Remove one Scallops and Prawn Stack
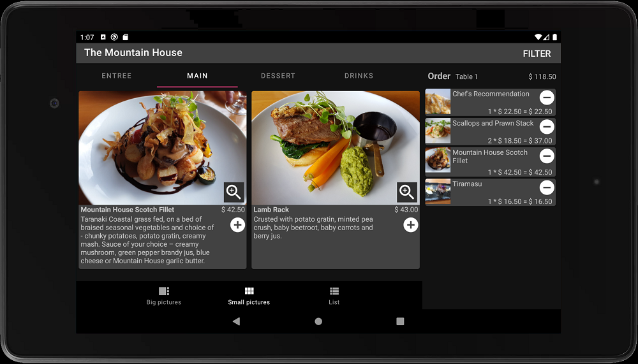 click(547, 127)
